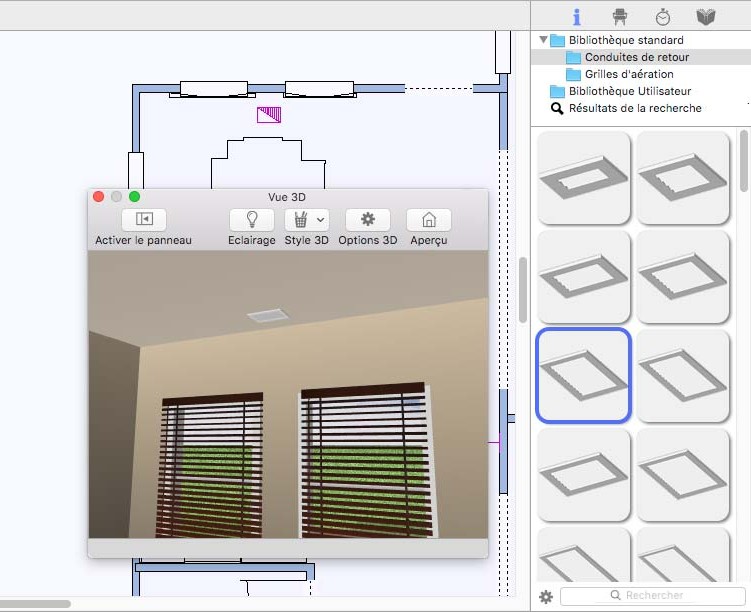This screenshot has width=751, height=612.
Task: Click the magenta vent symbol on floor plan
Action: coord(269,115)
